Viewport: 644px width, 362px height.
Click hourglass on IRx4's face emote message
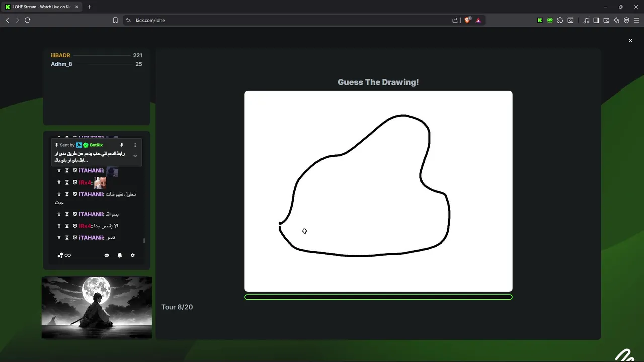click(x=67, y=183)
